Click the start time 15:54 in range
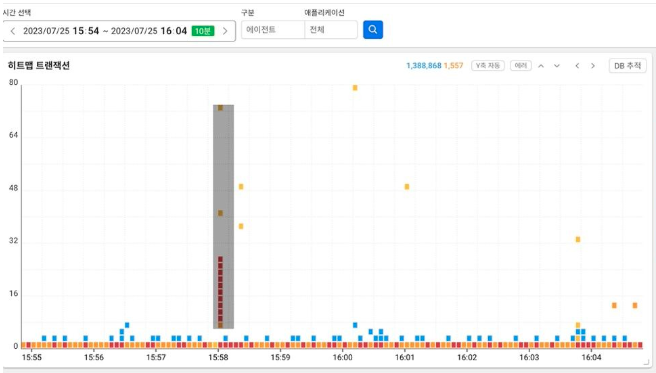 click(x=86, y=31)
